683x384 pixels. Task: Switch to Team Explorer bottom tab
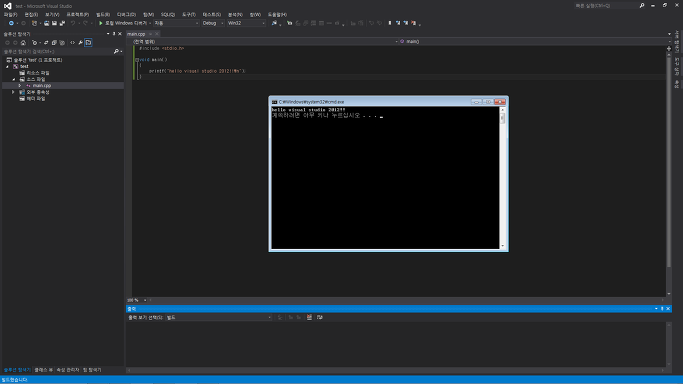tap(92, 370)
